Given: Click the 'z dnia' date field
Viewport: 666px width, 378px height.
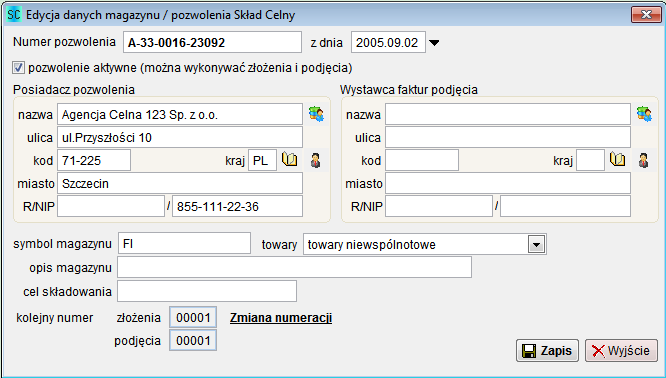Looking at the screenshot, I should tap(388, 42).
